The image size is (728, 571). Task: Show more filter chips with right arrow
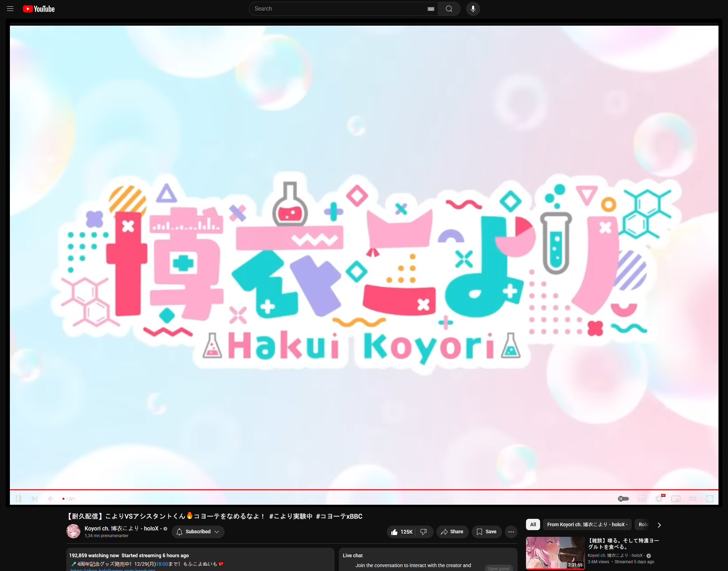pyautogui.click(x=659, y=525)
